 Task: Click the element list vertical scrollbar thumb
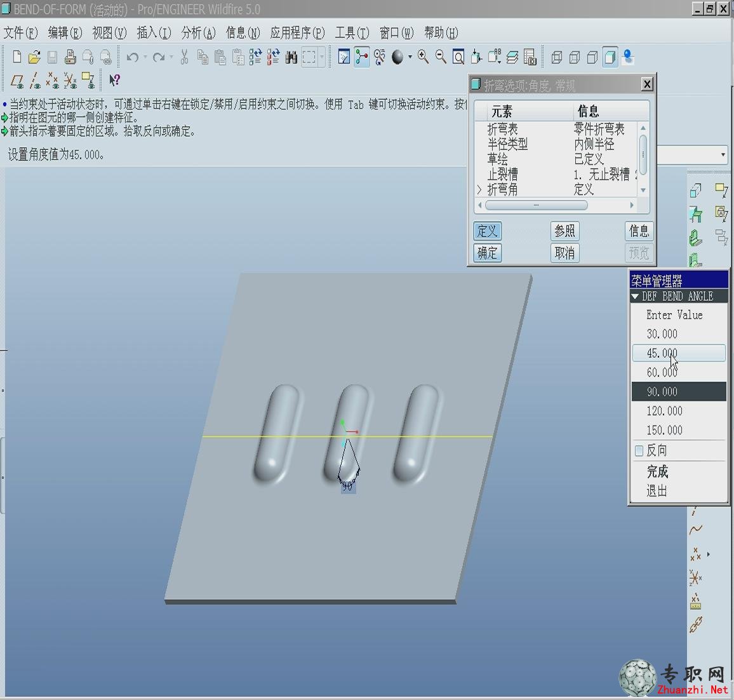(643, 154)
